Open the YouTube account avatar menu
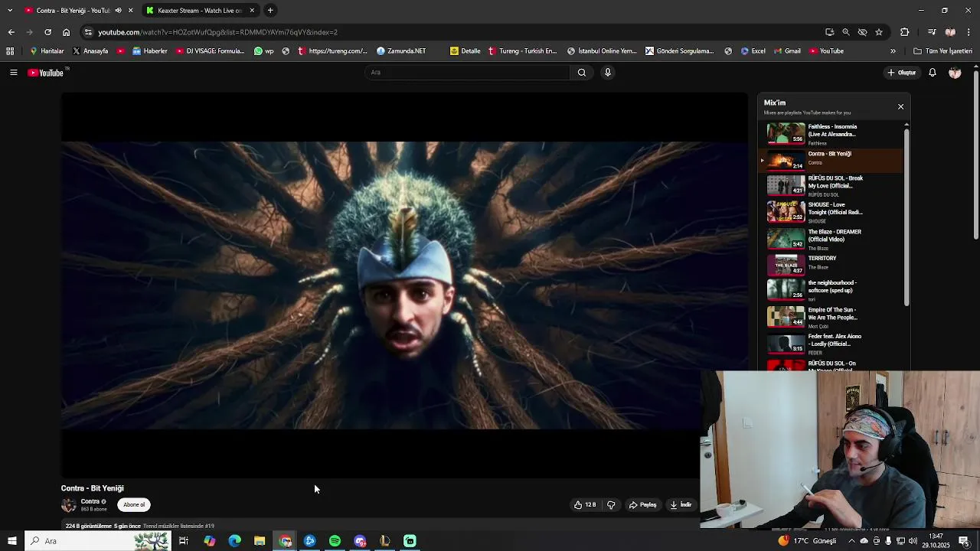 pos(955,73)
